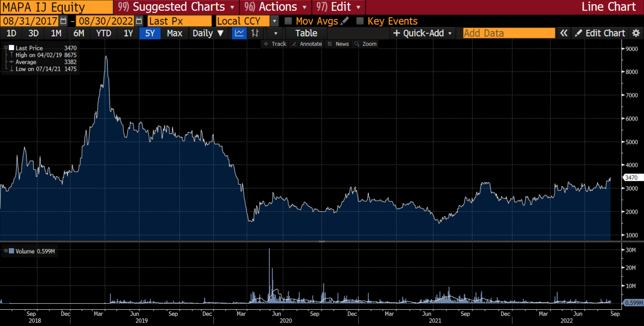Open chart settings gear icon
Image resolution: width=644 pixels, height=326 pixels.
click(636, 33)
